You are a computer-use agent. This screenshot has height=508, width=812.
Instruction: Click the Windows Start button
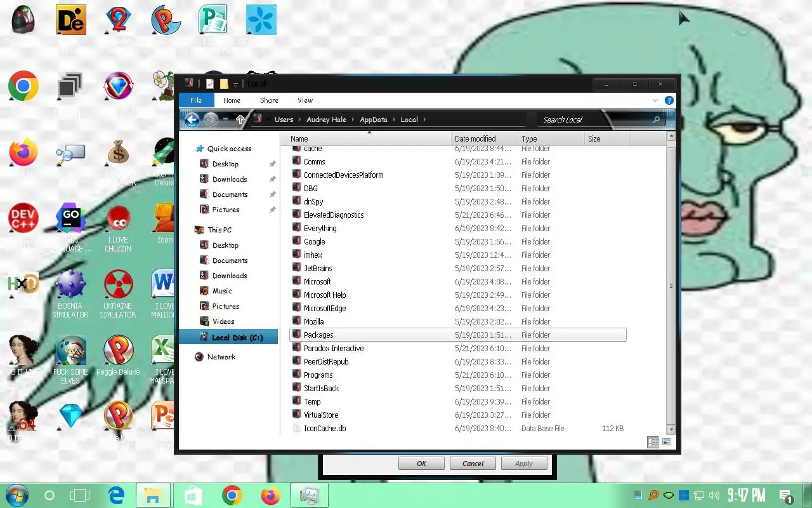click(x=16, y=495)
